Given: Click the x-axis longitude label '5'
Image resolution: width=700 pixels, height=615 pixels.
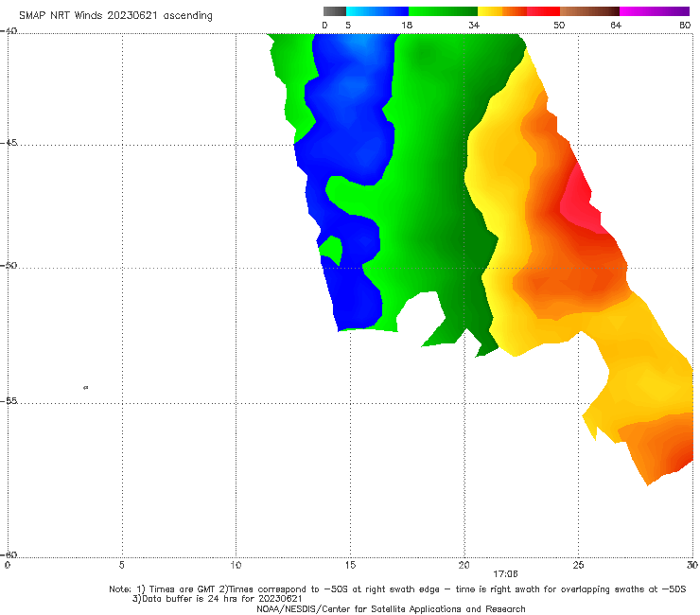Looking at the screenshot, I should (121, 565).
